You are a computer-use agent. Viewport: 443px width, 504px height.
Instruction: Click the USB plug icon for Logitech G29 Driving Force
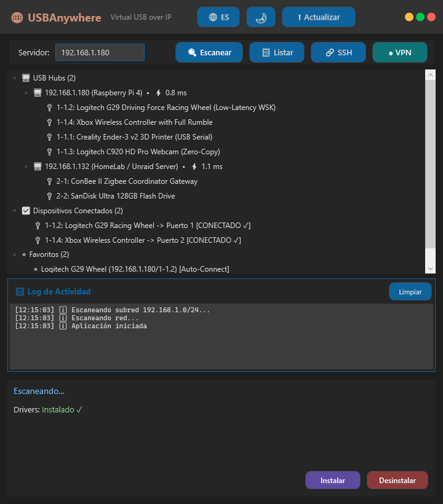[50, 108]
